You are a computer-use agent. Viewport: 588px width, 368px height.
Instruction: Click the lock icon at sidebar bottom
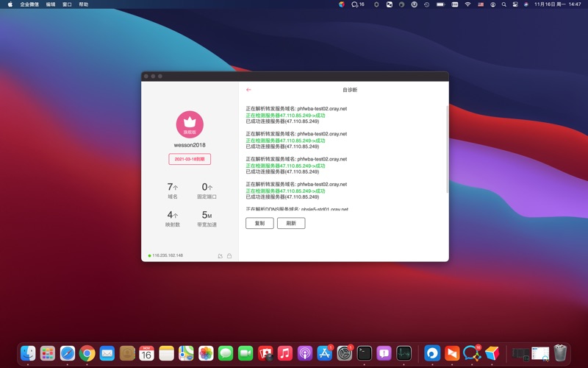tap(229, 256)
